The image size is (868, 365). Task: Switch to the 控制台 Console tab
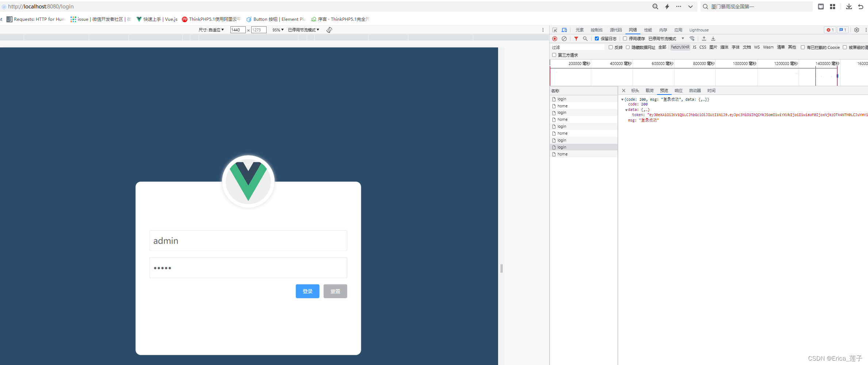(597, 30)
